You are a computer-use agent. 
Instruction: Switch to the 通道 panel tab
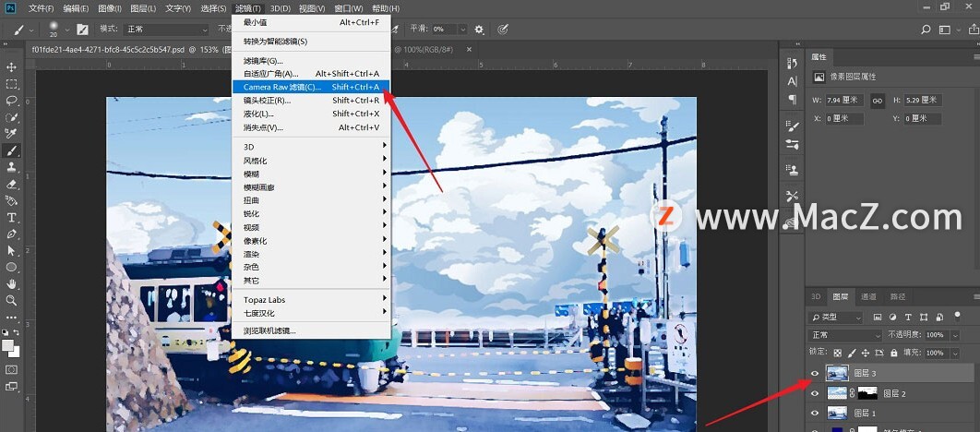tap(868, 296)
